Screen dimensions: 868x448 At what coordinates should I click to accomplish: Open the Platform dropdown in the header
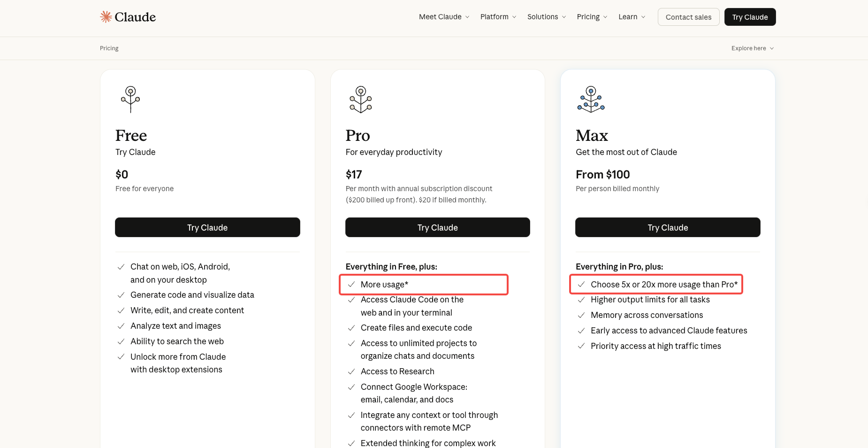click(x=498, y=17)
